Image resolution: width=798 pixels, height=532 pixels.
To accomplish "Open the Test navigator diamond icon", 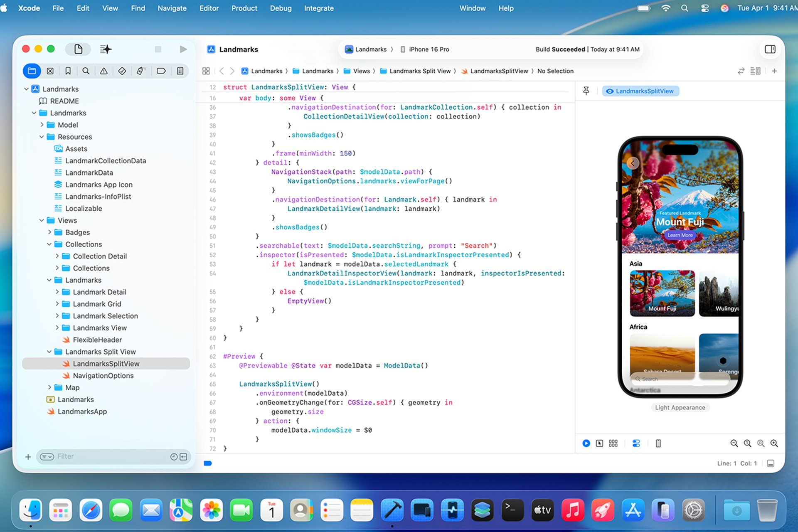I will 122,71.
